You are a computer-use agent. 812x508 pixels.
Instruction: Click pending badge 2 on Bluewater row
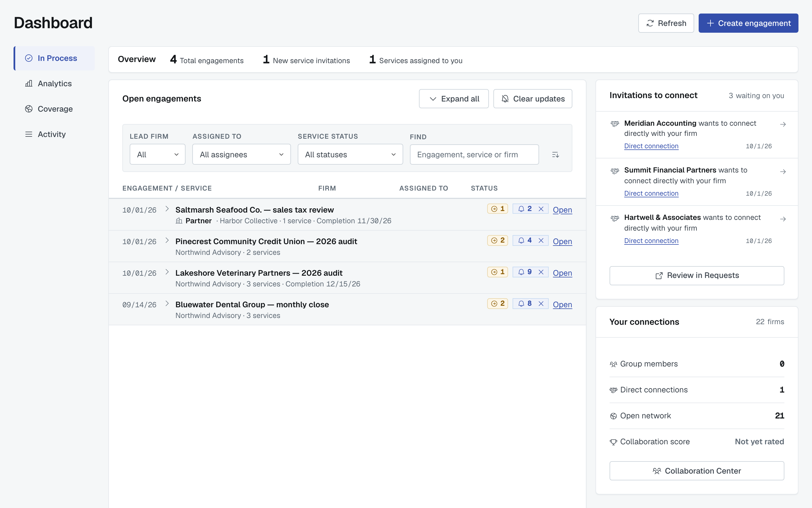[498, 303]
